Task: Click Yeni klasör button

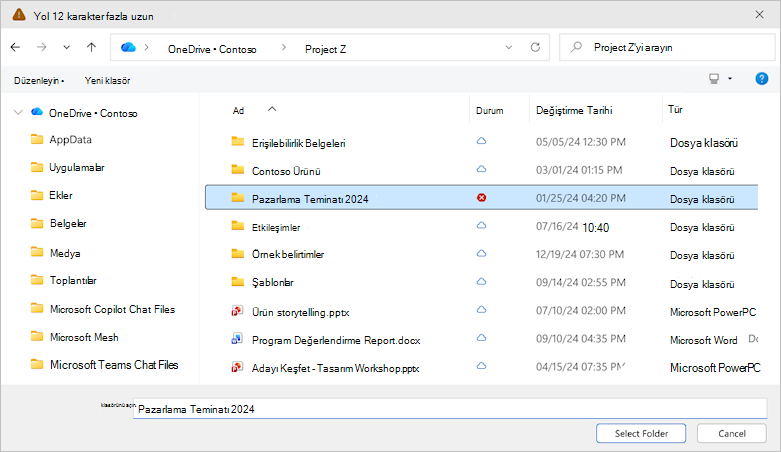Action: point(108,80)
